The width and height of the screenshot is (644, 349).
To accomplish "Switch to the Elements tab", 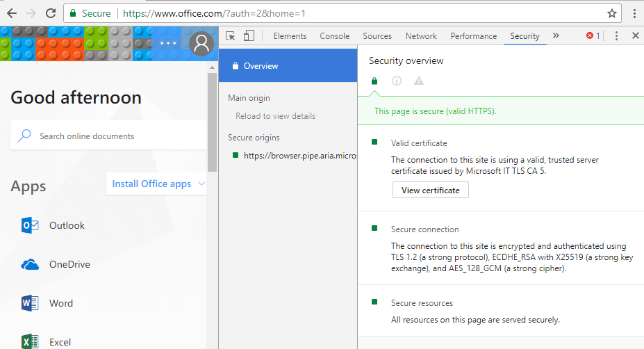I will point(290,36).
